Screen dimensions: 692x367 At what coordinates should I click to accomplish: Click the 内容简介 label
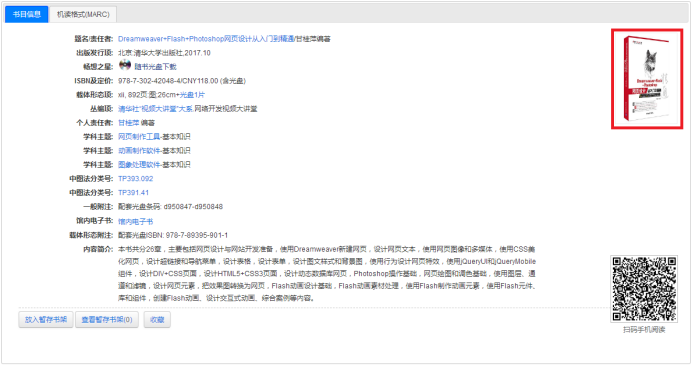click(98, 249)
